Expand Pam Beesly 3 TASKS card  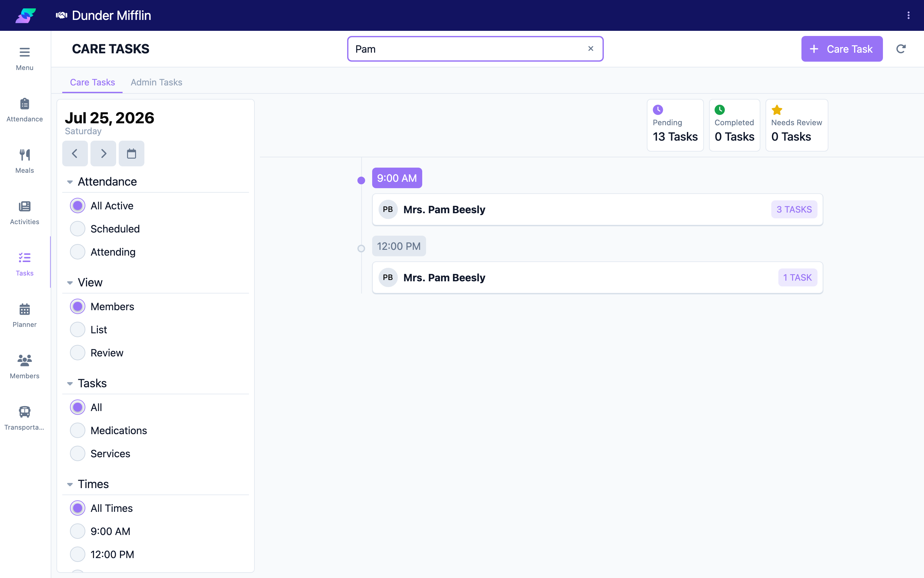click(x=597, y=209)
